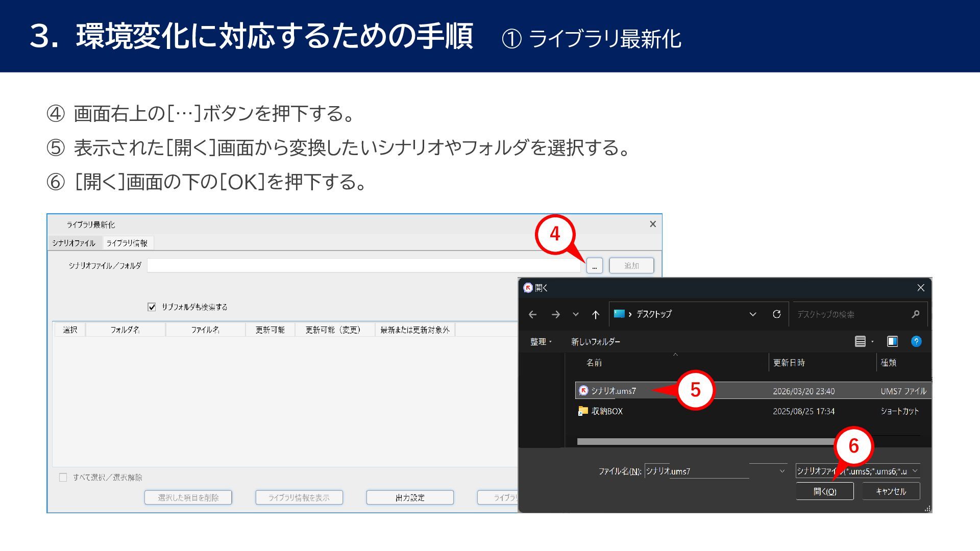Refresh the Desktop folder view
980x551 pixels.
pyautogui.click(x=776, y=314)
